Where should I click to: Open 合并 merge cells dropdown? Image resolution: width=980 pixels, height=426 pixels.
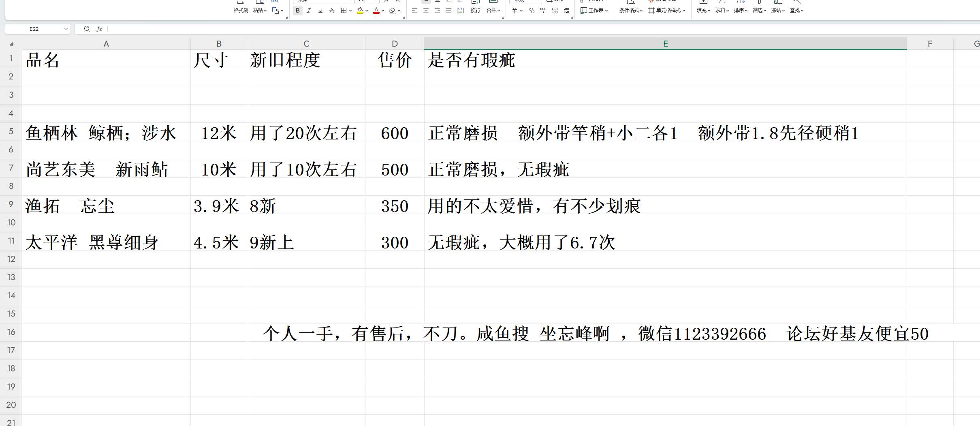pyautogui.click(x=493, y=11)
